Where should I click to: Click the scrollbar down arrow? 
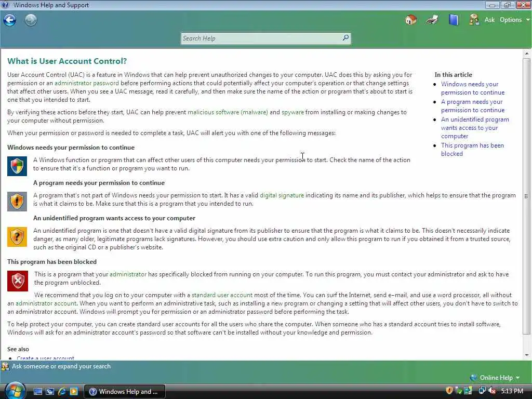(x=526, y=355)
